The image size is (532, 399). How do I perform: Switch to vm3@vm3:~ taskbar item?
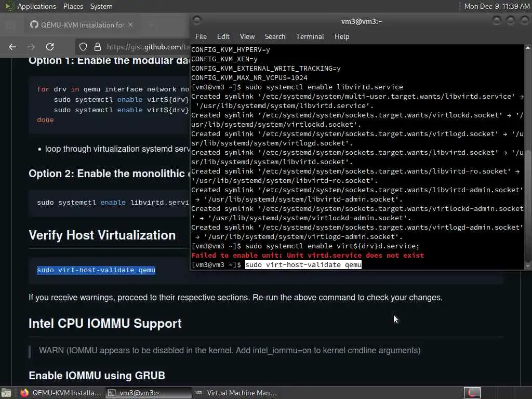149,393
